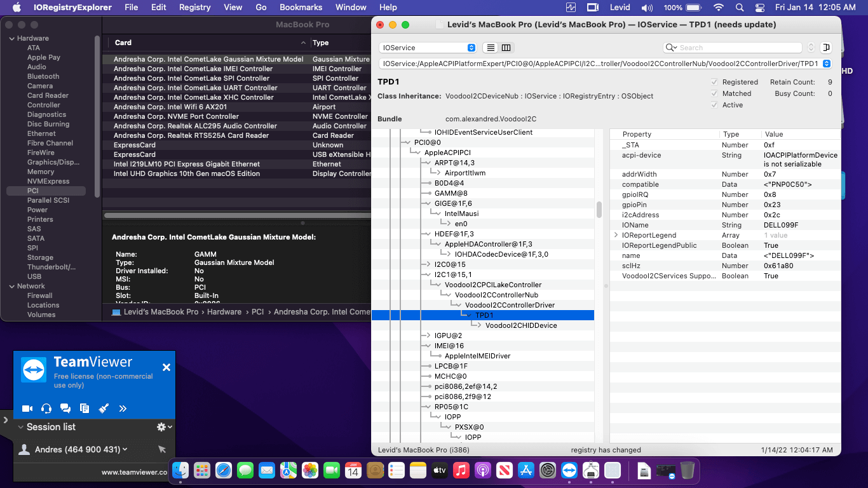This screenshot has width=868, height=488.
Task: Open the File menu
Action: [132, 8]
